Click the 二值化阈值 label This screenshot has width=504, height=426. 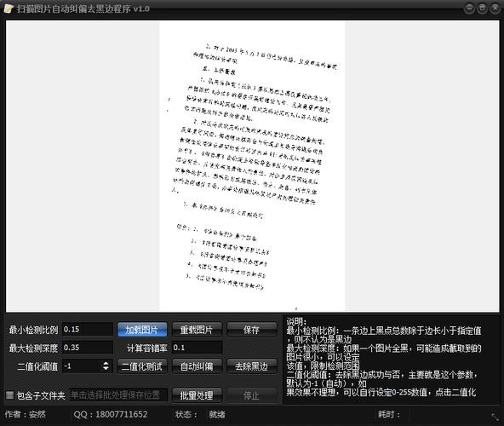coord(37,366)
